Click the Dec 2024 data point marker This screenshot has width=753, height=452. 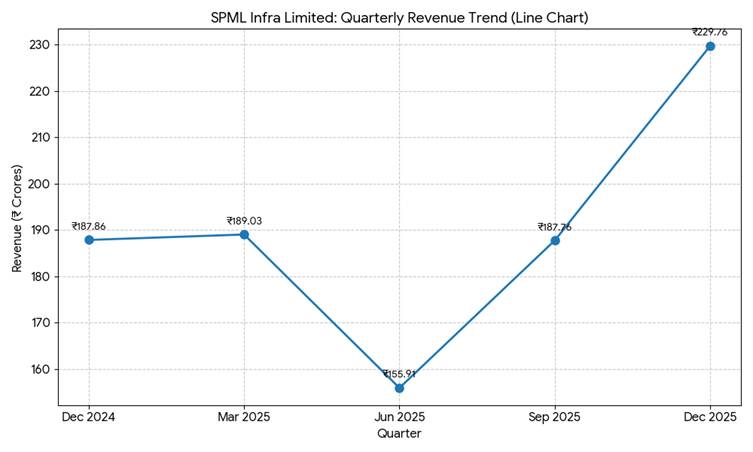tap(89, 240)
